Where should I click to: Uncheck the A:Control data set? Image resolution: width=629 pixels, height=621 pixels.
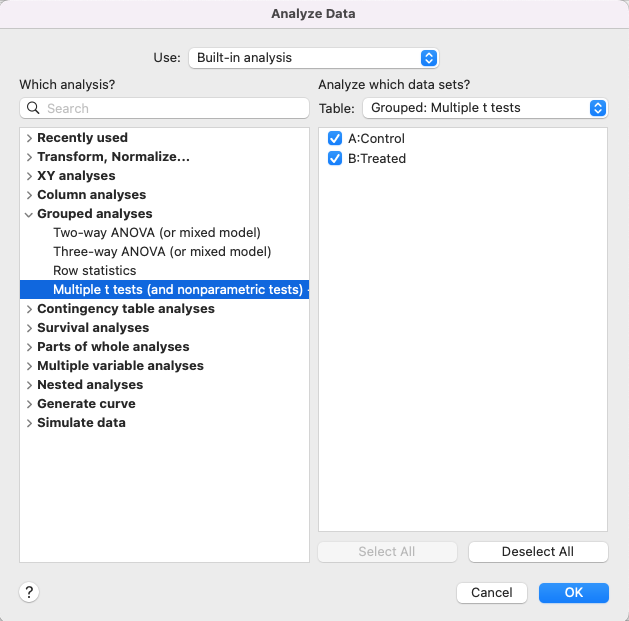pos(335,139)
